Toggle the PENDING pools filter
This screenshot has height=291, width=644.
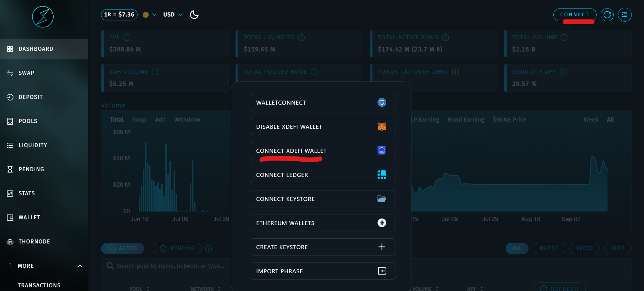(177, 248)
